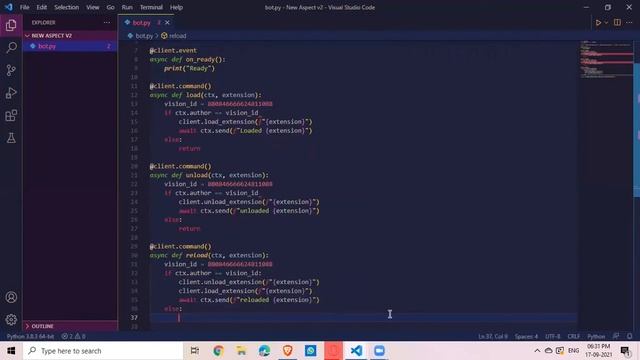Open editor More Actions ellipsis
640x360 pixels.
pyautogui.click(x=629, y=22)
